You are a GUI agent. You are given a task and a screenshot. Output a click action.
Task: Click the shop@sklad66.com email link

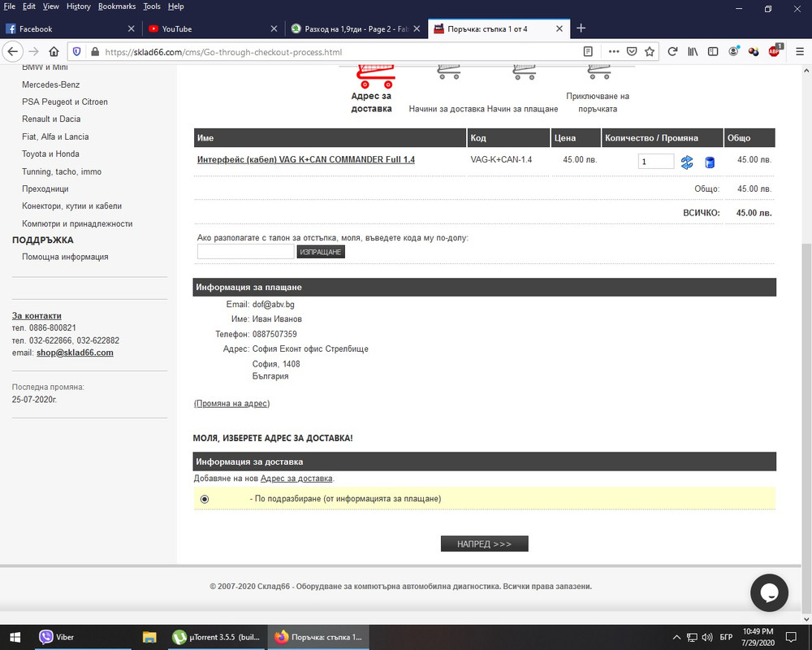click(75, 353)
